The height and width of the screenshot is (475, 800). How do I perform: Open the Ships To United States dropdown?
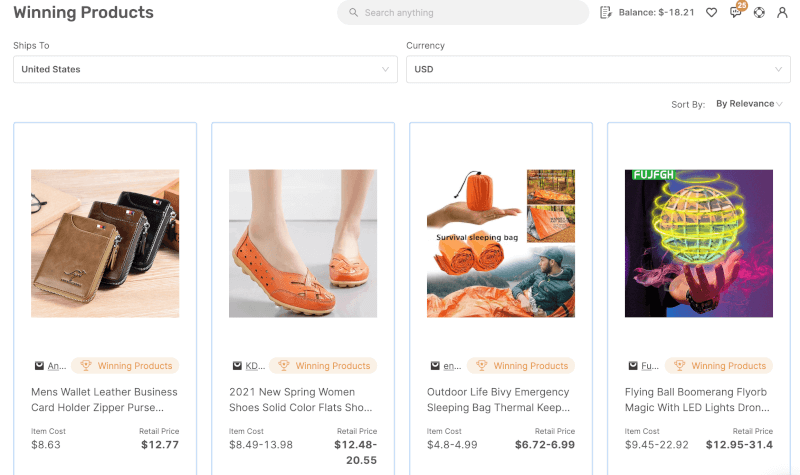tap(205, 69)
